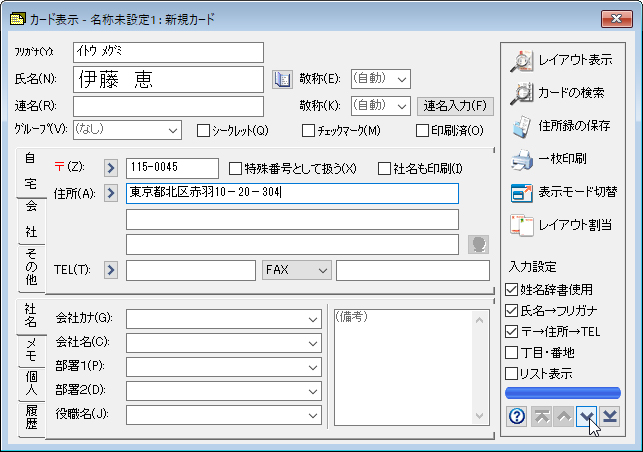Click the blue progress bar under リスト表示
This screenshot has width=643, height=452.
tap(563, 393)
